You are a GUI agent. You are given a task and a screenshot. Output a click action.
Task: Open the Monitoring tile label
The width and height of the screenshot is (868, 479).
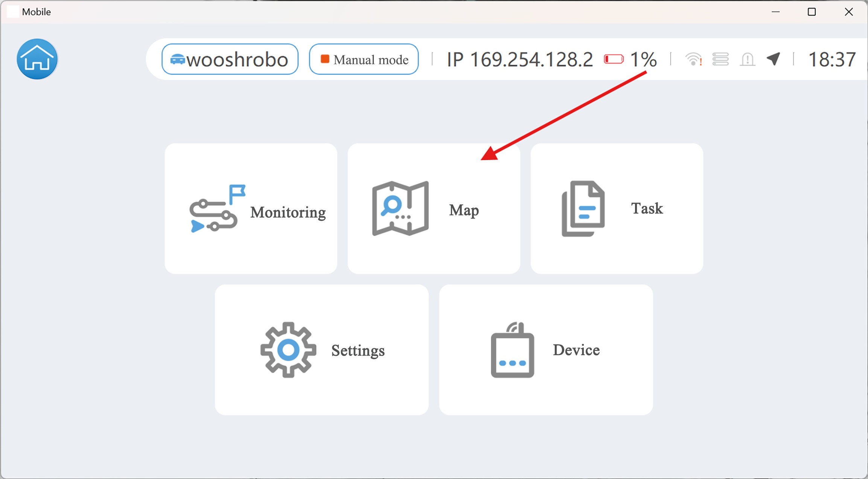[288, 212]
